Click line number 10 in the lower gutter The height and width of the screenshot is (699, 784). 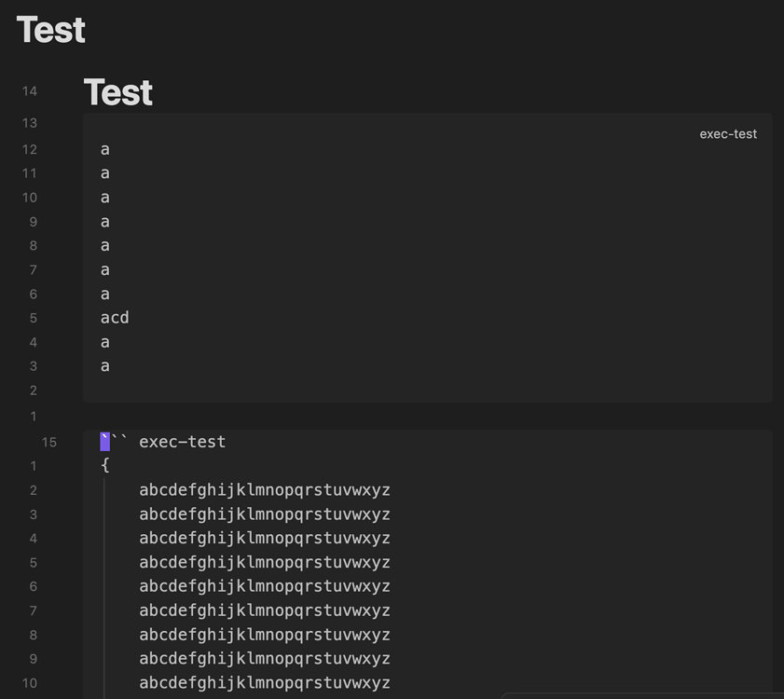(29, 682)
